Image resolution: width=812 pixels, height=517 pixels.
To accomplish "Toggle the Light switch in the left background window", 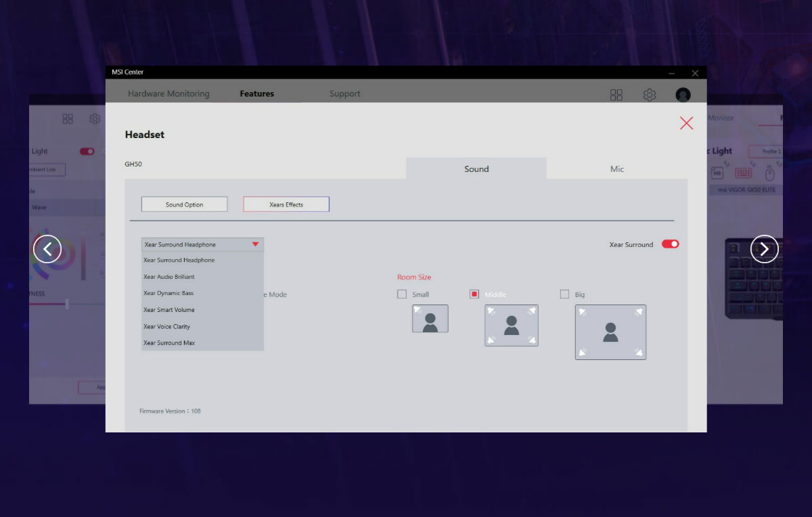I will click(87, 152).
